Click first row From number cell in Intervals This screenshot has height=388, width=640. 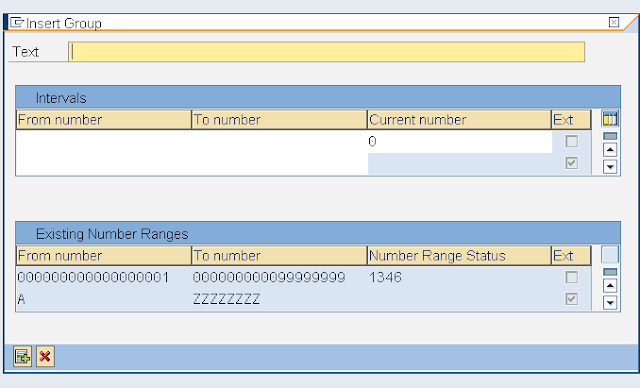[x=104, y=142]
